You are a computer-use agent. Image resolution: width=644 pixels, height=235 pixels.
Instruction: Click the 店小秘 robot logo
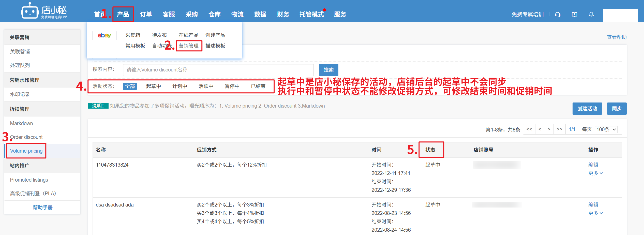point(30,11)
